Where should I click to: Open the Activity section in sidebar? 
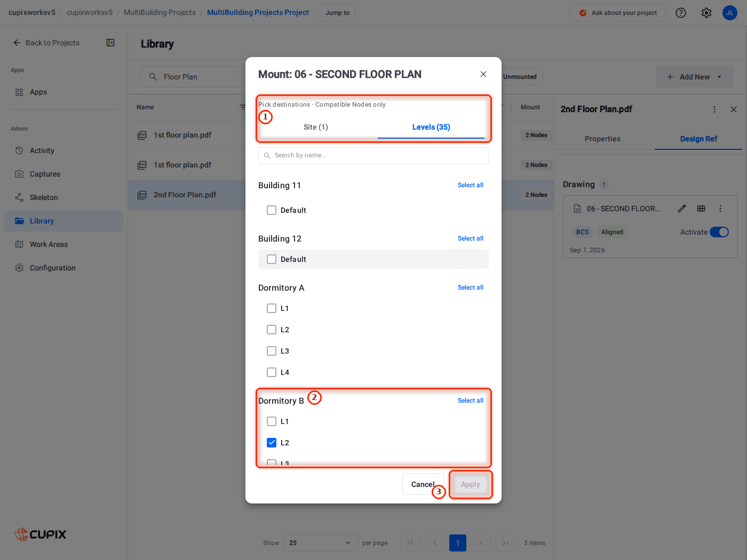(x=63, y=150)
